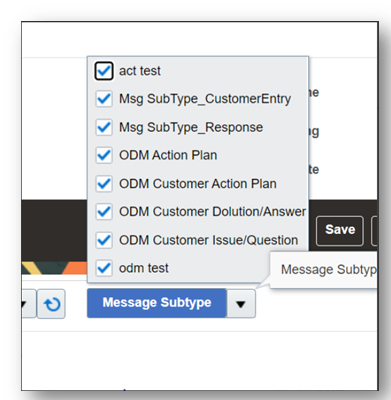Open the partially hidden dropdown left of refresh
Viewport: 391px width, 400px height.
[x=29, y=304]
